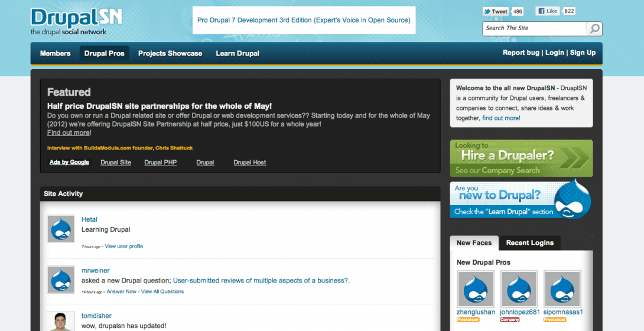The width and height of the screenshot is (644, 331).
Task: Click the Login link
Action: (x=554, y=53)
